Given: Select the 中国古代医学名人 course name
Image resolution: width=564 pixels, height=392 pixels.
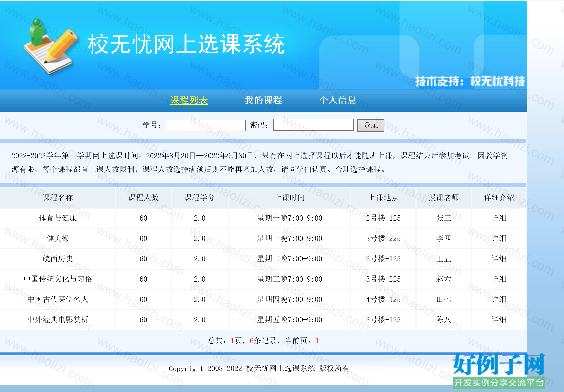Looking at the screenshot, I should [x=58, y=299].
